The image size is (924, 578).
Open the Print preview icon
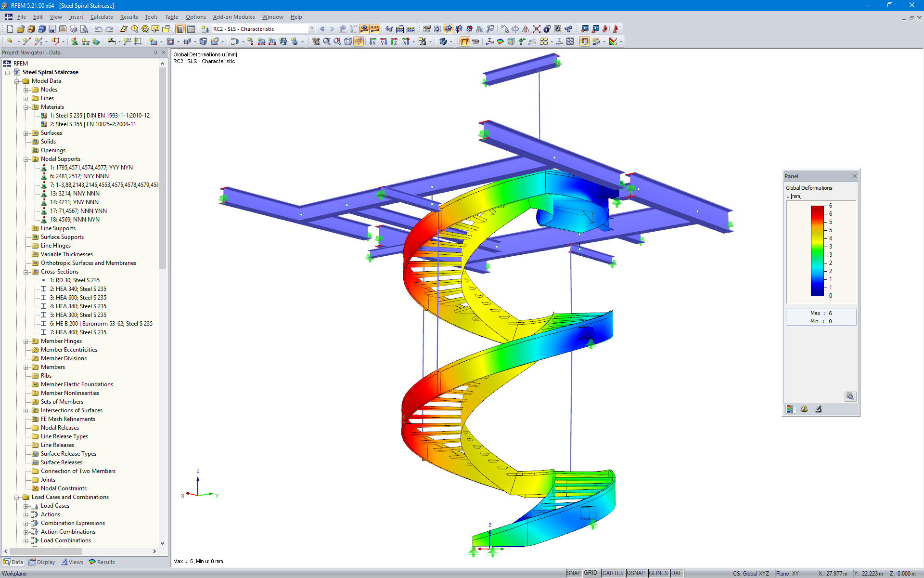tap(84, 29)
